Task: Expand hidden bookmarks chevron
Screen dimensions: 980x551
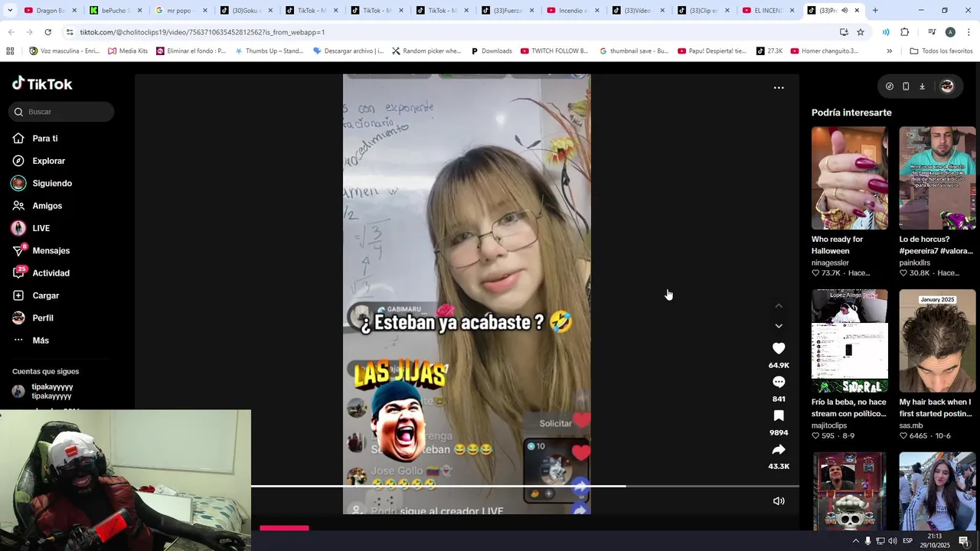Action: pos(889,51)
